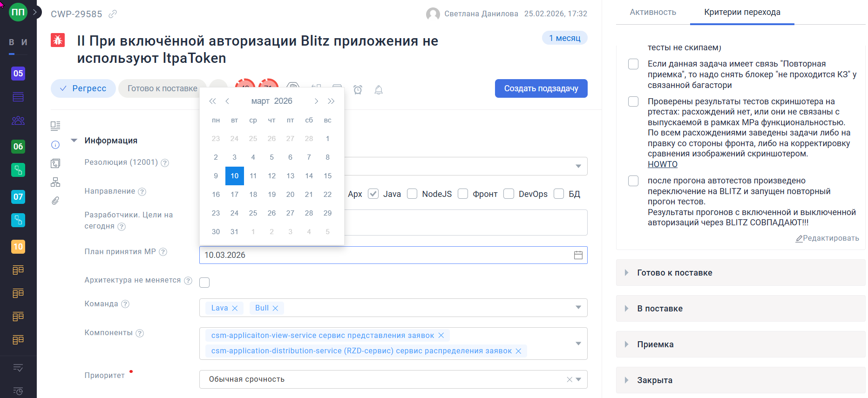Viewport: 868px width, 398px height.
Task: Toggle Архитектура не меняется checkbox
Action: (204, 283)
